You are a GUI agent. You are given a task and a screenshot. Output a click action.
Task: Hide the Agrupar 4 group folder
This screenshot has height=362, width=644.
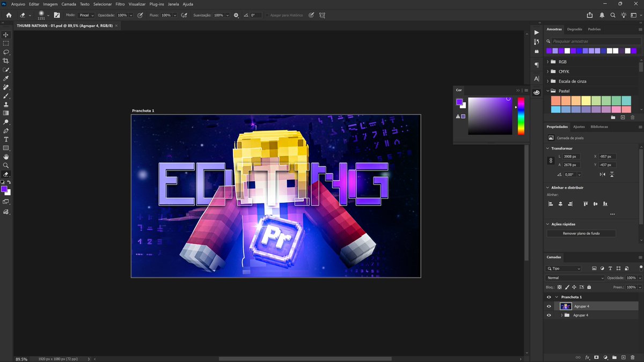tap(548, 315)
